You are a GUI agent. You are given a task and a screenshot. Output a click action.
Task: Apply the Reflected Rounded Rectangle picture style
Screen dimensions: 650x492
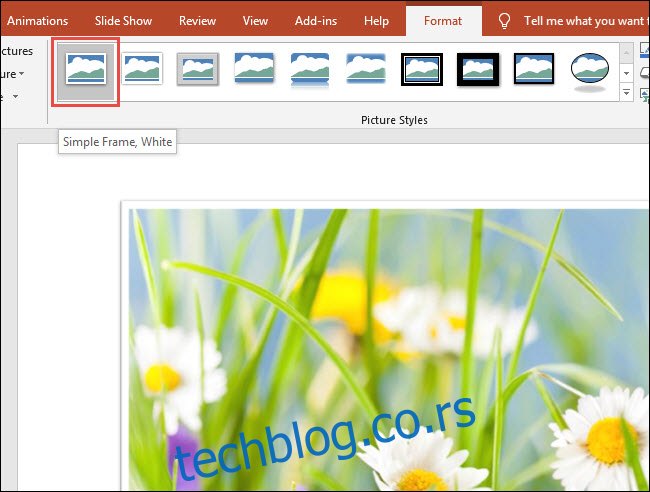[310, 70]
